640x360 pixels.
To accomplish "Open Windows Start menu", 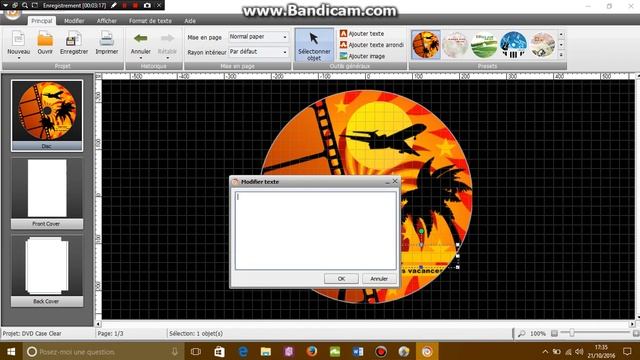I will [x=11, y=351].
